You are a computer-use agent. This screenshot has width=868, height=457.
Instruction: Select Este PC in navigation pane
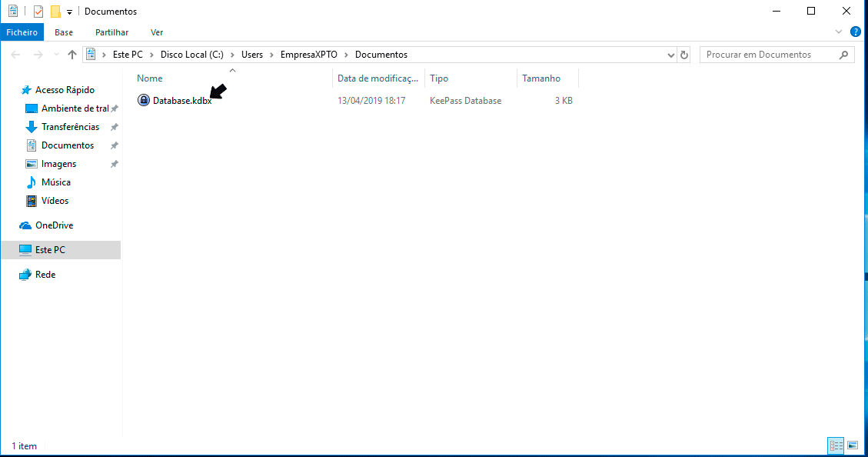tap(61, 250)
